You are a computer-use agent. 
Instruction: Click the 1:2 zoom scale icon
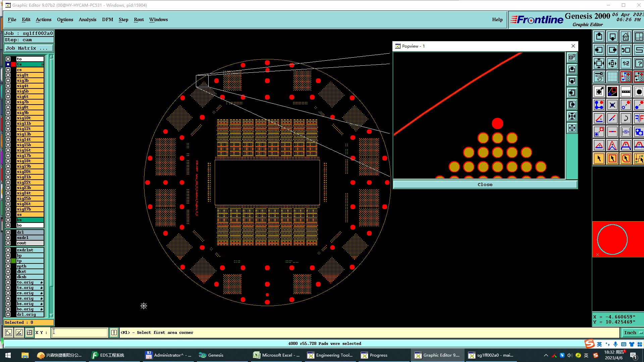(626, 63)
